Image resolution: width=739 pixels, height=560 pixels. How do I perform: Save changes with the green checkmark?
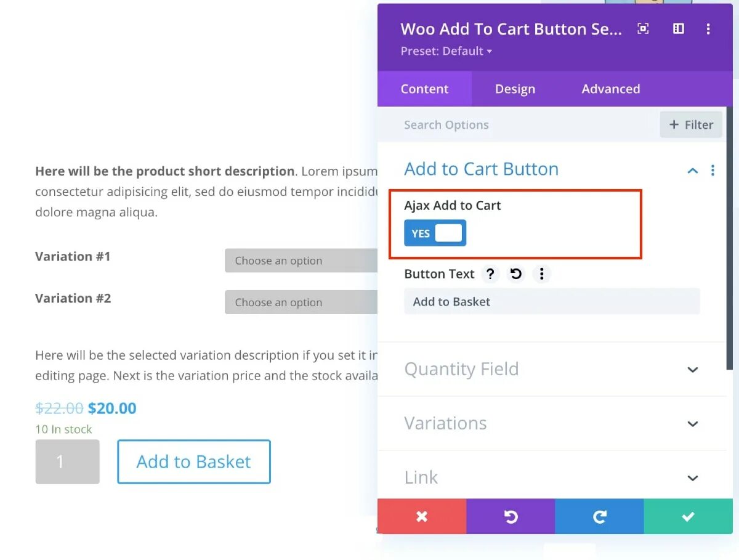click(688, 516)
